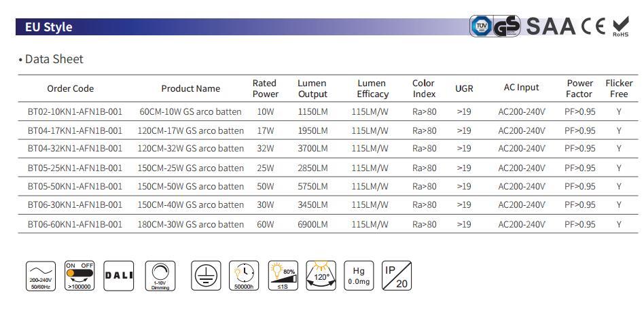Click the TUV certification logo
644x326 pixels.
click(x=481, y=26)
